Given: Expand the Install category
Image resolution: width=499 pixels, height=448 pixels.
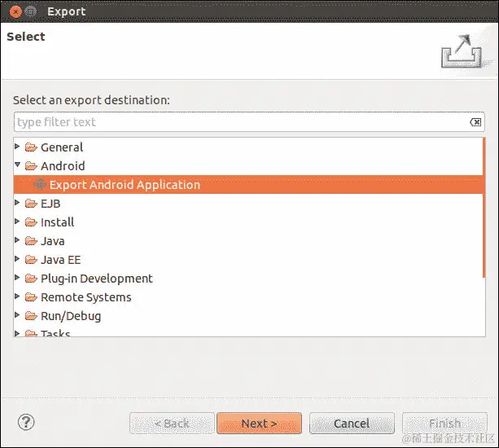Looking at the screenshot, I should 18,222.
